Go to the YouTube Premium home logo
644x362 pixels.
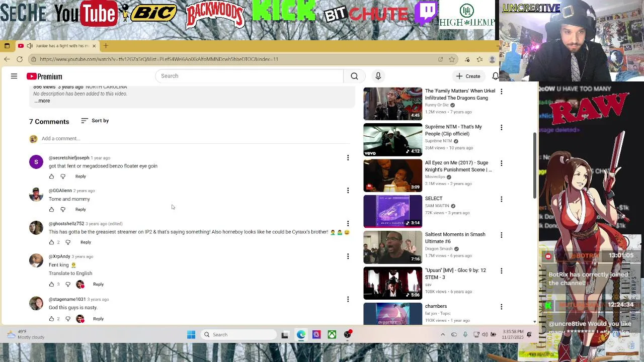point(44,76)
